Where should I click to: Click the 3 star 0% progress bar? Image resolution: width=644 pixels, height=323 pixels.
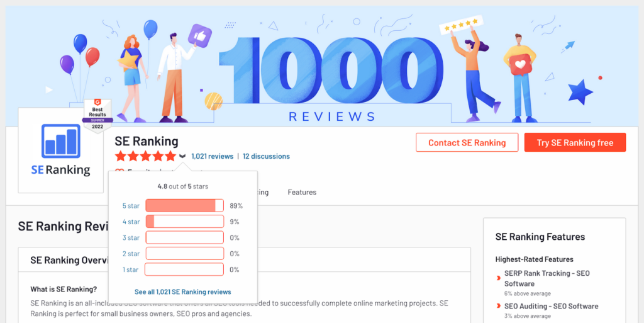(x=184, y=237)
